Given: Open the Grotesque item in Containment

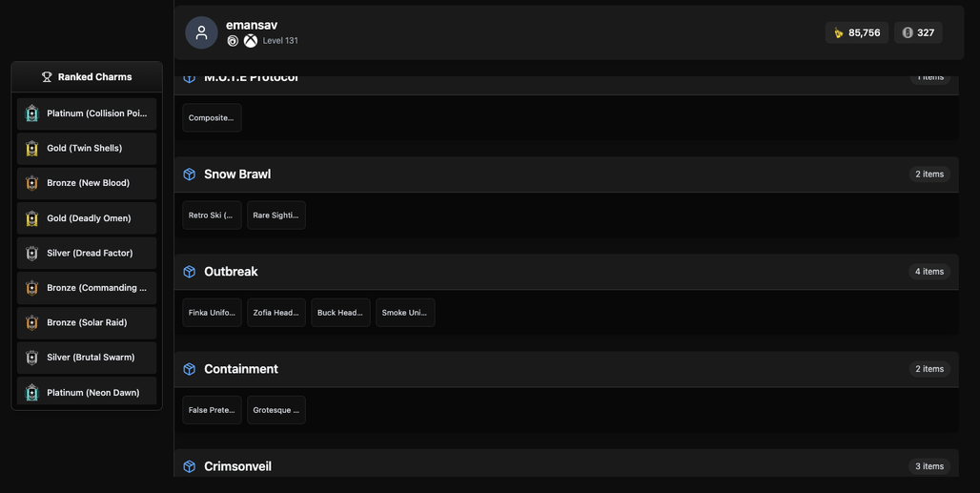Looking at the screenshot, I should (x=276, y=410).
